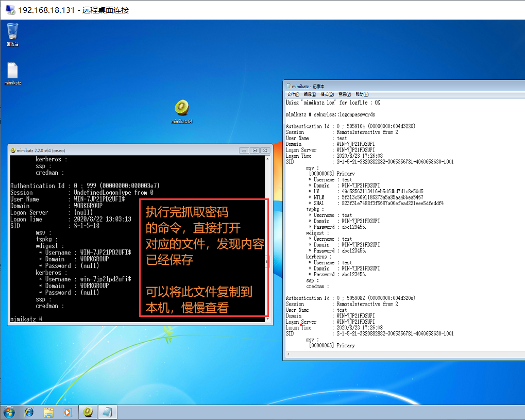
Task: Click 'Authentication Id : 0 ; 5059082' line
Action: (x=350, y=298)
